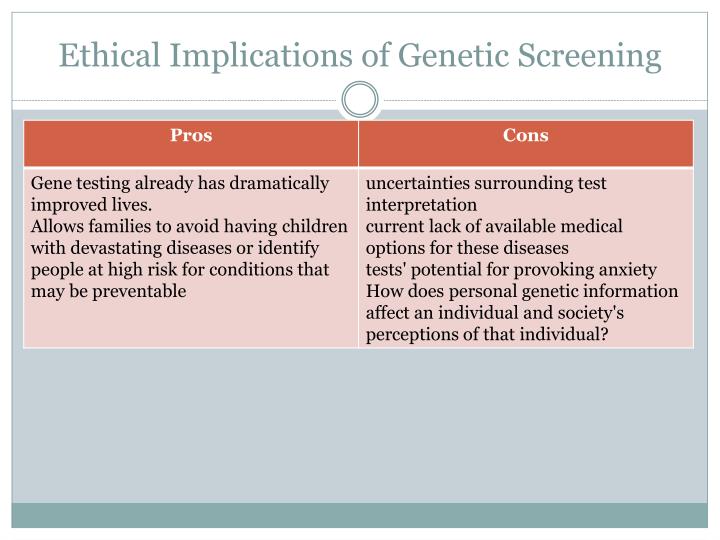Screen dimensions: 720x540
Task: Click 'perceptions of that individual?' line
Action: 487,334
